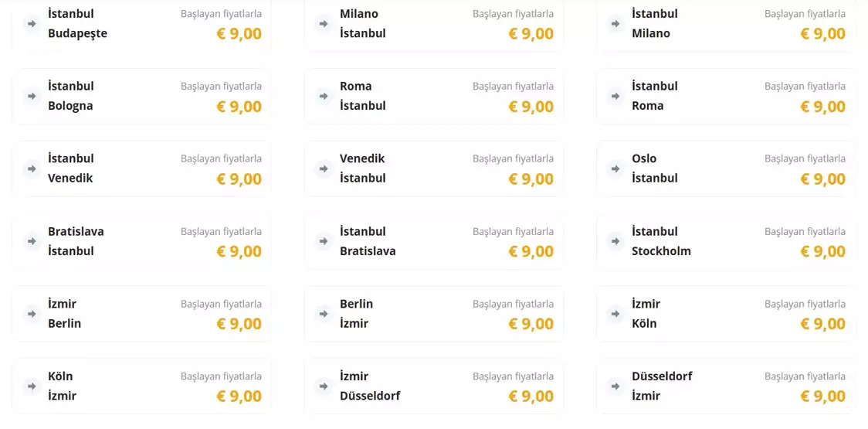Select Venedik to İstanbul flight offer
Screen dimensions: 868x429
tap(433, 169)
